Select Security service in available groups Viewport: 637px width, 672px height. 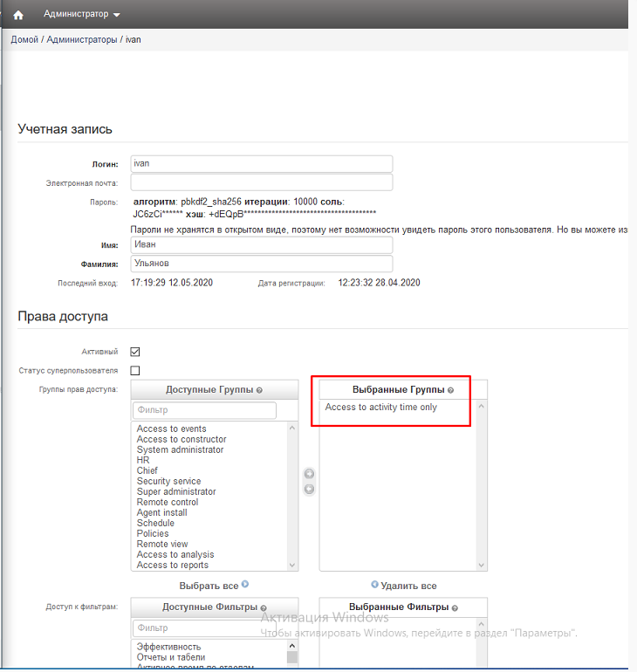[x=168, y=481]
